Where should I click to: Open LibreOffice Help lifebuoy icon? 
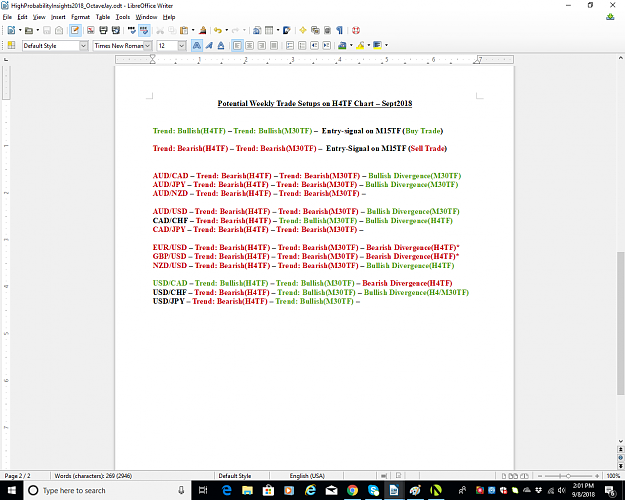pos(356,30)
